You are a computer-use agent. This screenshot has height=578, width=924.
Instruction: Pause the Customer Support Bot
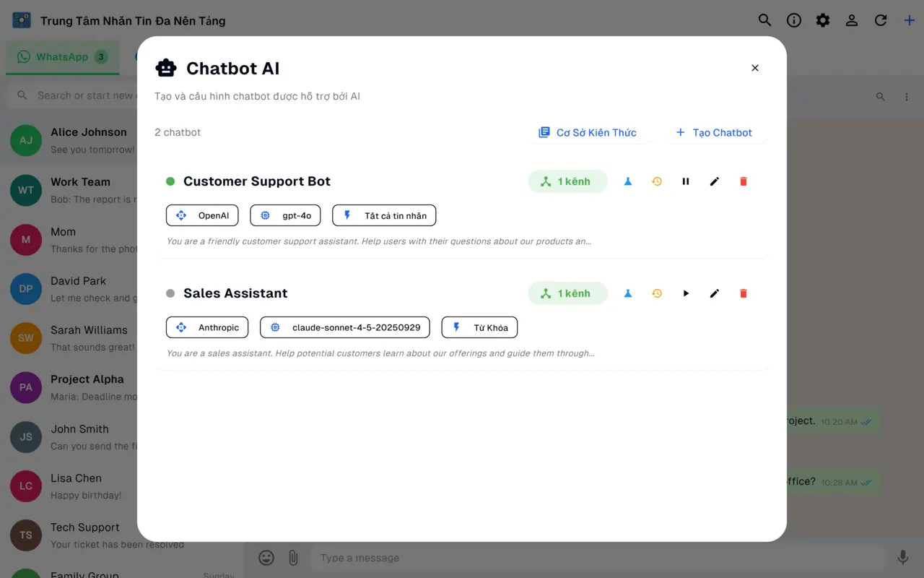[686, 181]
